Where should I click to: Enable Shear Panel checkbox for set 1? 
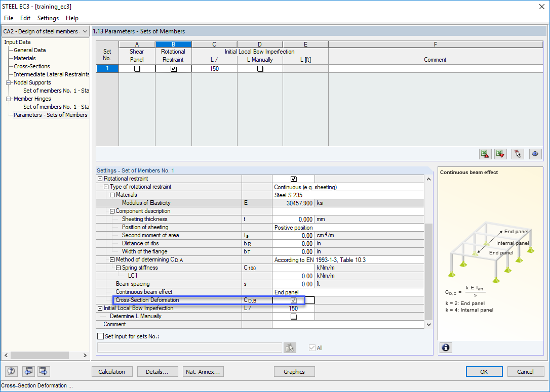[137, 69]
